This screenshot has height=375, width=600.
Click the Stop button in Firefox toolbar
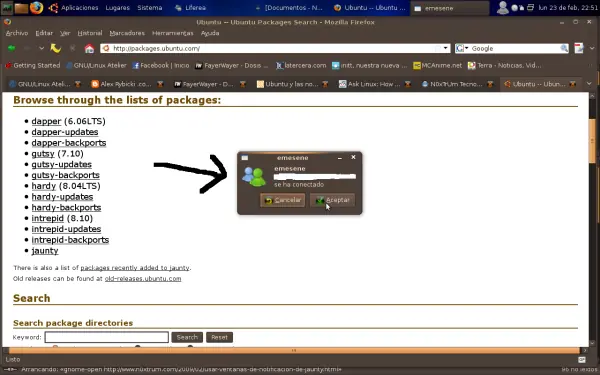pos(72,48)
